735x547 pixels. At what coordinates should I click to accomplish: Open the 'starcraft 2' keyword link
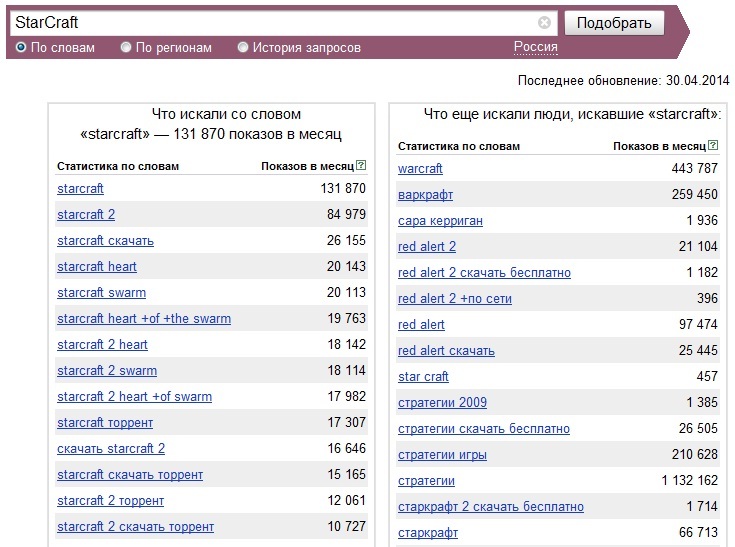pos(86,215)
